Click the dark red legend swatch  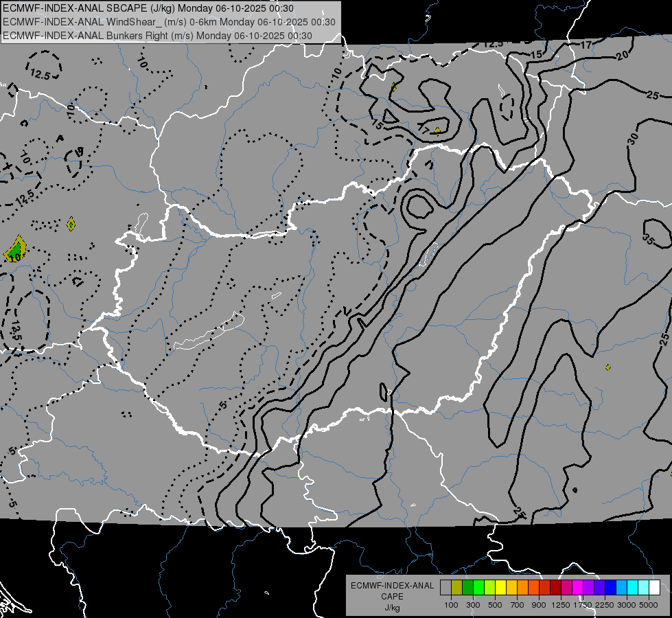coord(555,587)
